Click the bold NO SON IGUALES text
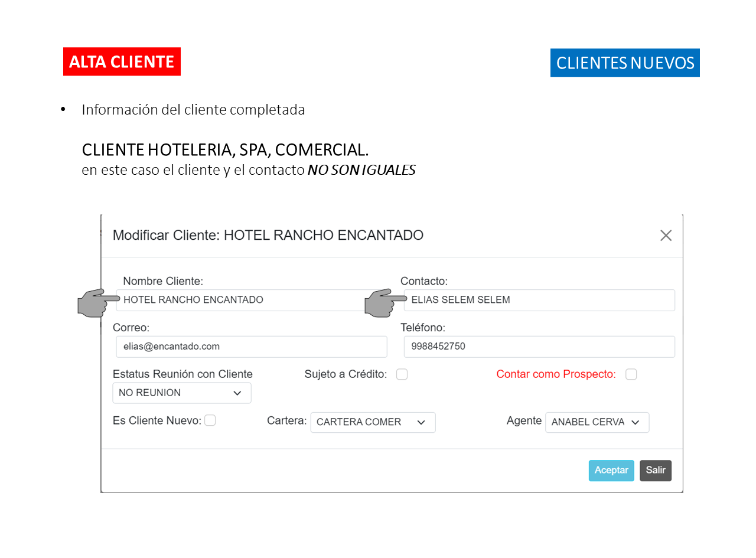 tap(361, 170)
